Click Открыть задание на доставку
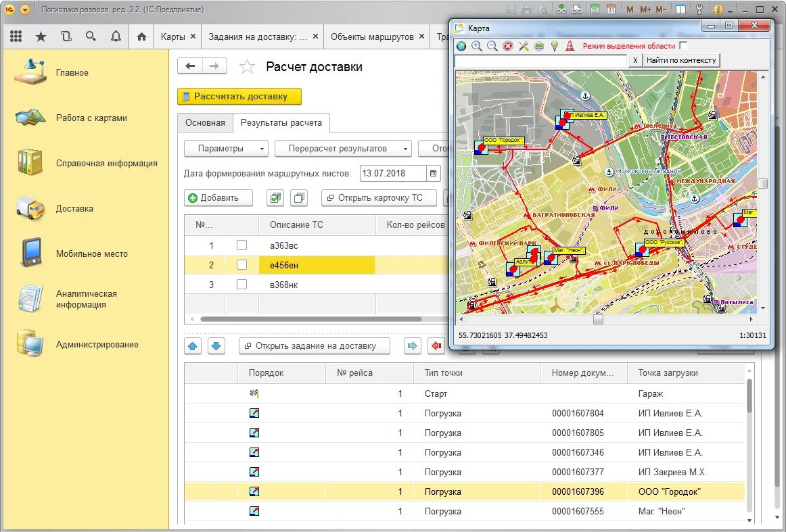 [x=315, y=345]
